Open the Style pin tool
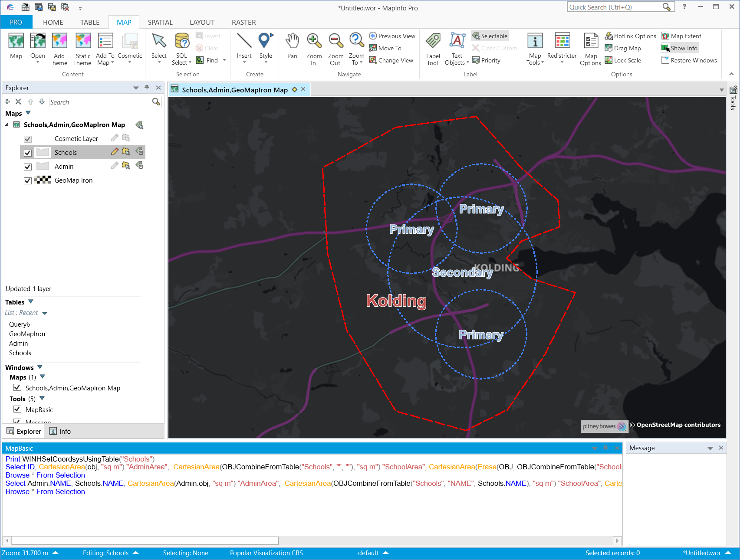Image resolution: width=740 pixels, height=560 pixels. pos(266,41)
